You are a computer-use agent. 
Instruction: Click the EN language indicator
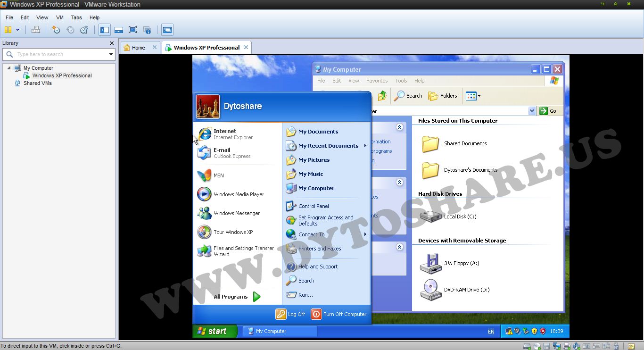(491, 332)
